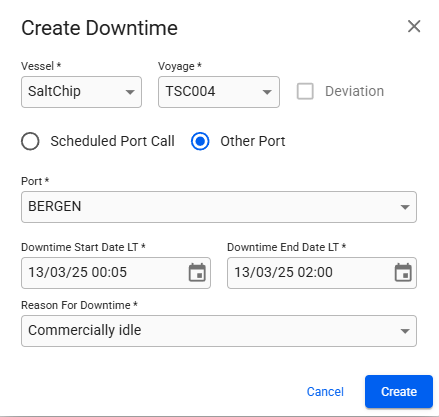The width and height of the screenshot is (439, 417).
Task: Tick the Deviation checkbox
Action: [305, 91]
